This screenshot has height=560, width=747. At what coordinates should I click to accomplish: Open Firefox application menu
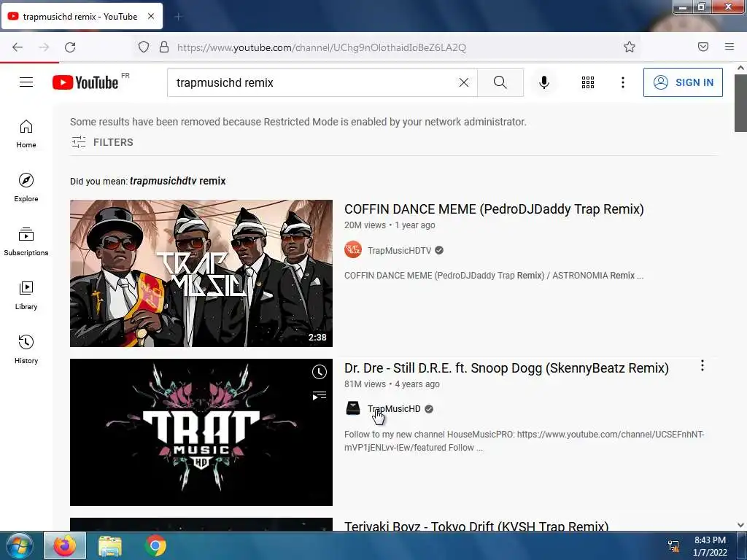click(x=729, y=47)
